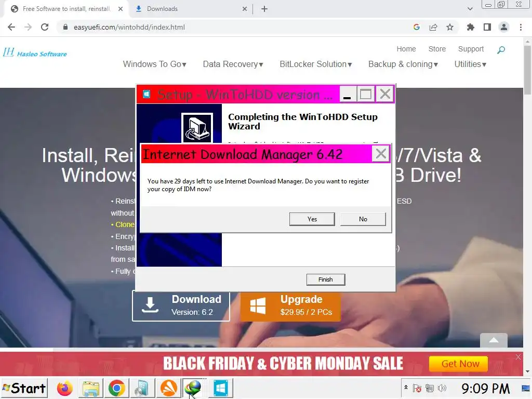532x399 pixels.
Task: Close the Downloads tab
Action: (x=245, y=9)
